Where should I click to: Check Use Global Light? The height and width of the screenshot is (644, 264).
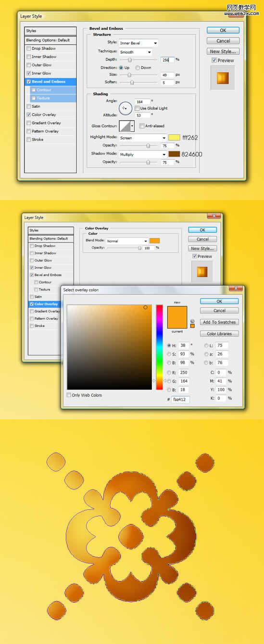pos(137,109)
